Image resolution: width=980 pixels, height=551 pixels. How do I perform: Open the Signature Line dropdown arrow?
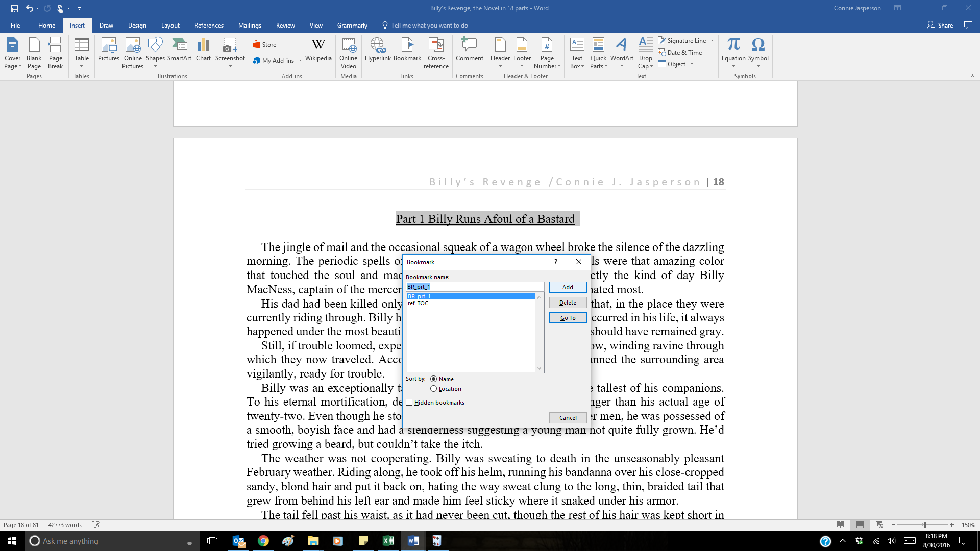coord(712,41)
